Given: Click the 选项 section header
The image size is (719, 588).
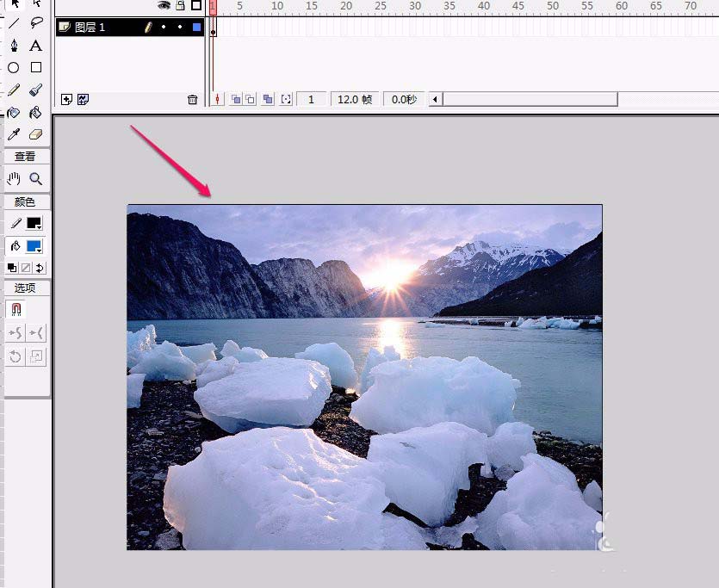Looking at the screenshot, I should click(25, 288).
